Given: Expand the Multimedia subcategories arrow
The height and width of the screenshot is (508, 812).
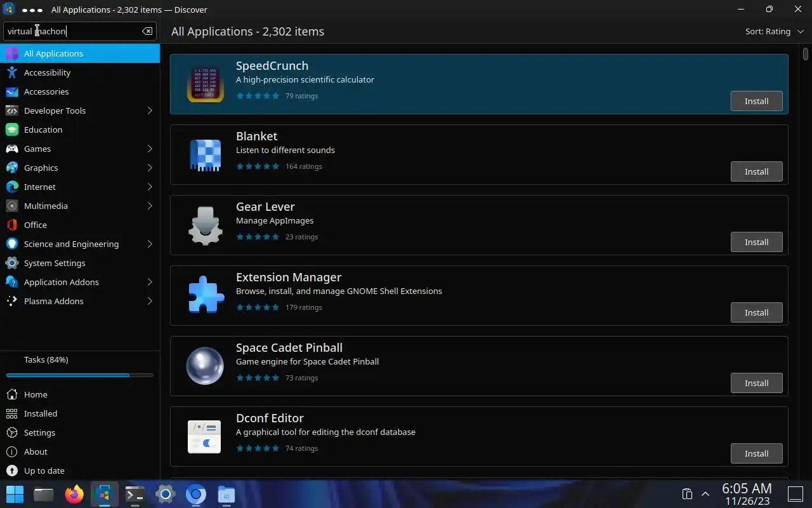Looking at the screenshot, I should [150, 206].
